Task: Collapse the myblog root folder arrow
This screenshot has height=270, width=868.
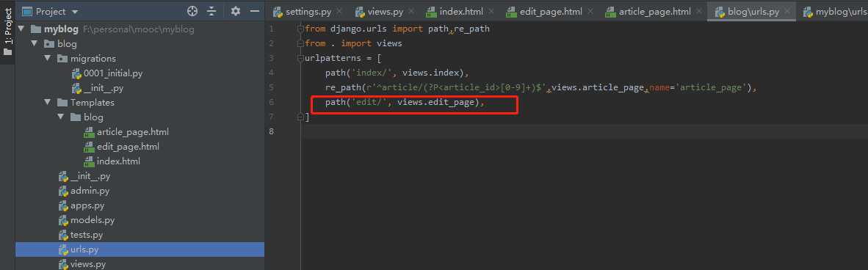Action: [x=21, y=29]
